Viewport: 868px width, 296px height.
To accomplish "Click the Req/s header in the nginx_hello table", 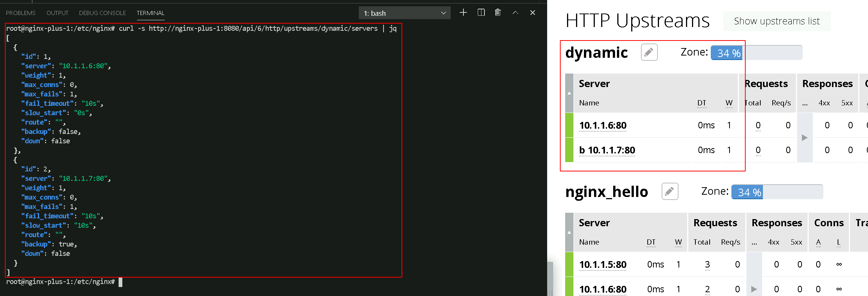I will [731, 242].
